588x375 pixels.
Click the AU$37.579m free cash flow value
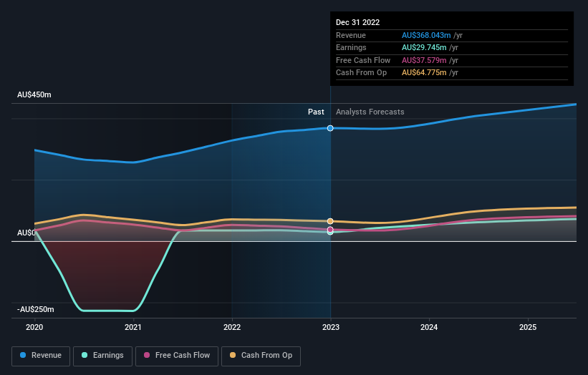(x=424, y=60)
